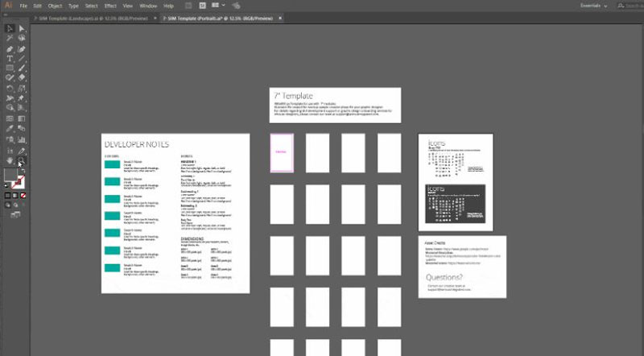644x356 pixels.
Task: Activate the Slice tool
Action: click(22, 151)
